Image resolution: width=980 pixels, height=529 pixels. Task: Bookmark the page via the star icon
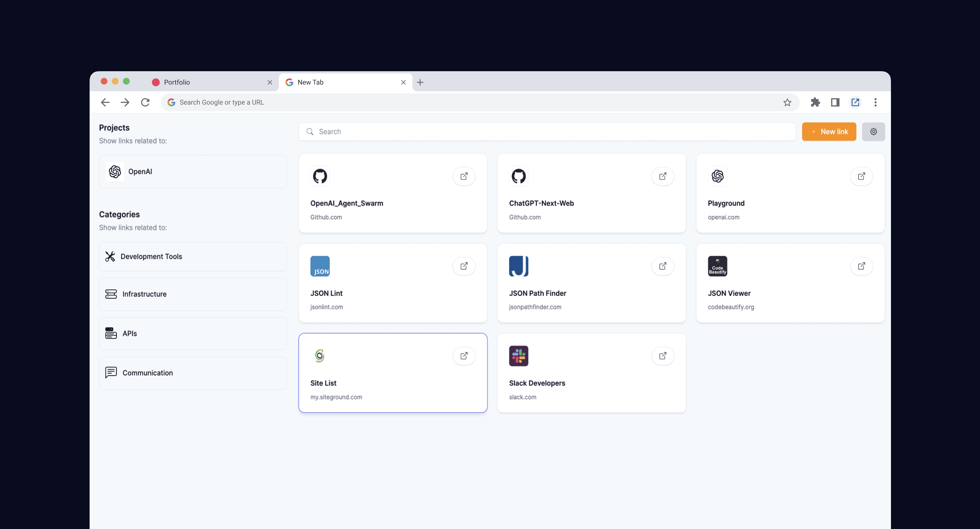[787, 102]
